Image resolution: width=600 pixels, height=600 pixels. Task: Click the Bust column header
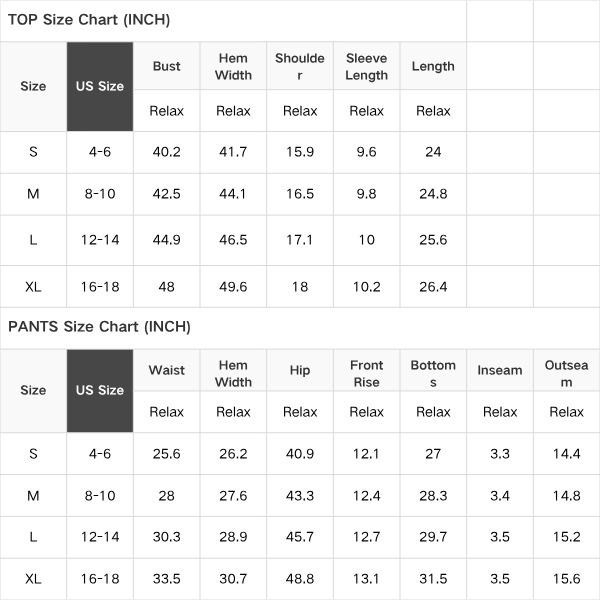coord(166,66)
